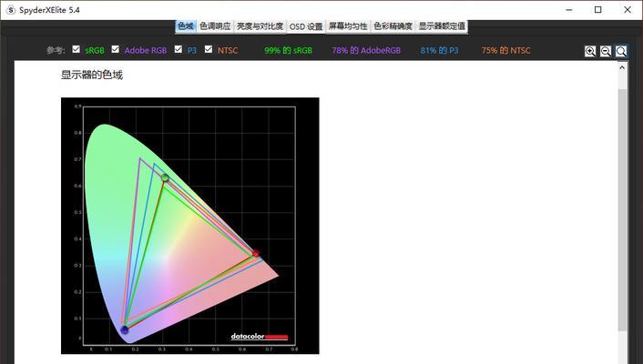This screenshot has width=643, height=364.
Task: Minimize the SpyderXElite window
Action: coord(569,10)
